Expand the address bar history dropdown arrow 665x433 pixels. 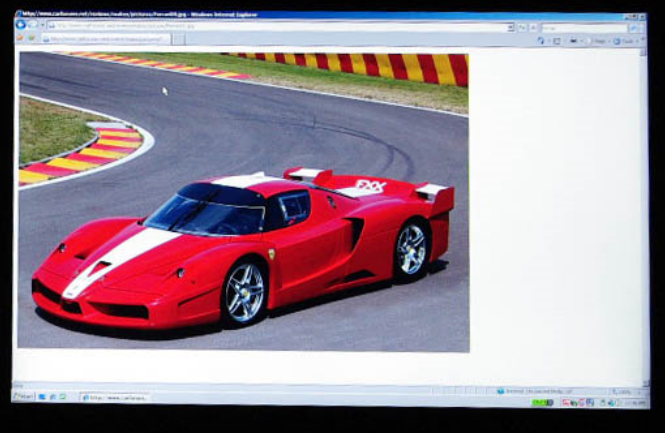point(511,28)
